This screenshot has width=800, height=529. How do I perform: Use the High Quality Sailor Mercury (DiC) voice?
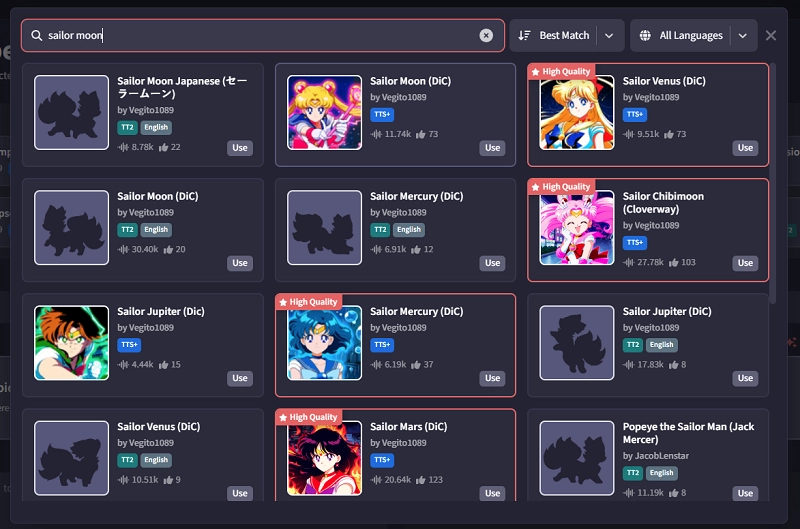pos(492,378)
